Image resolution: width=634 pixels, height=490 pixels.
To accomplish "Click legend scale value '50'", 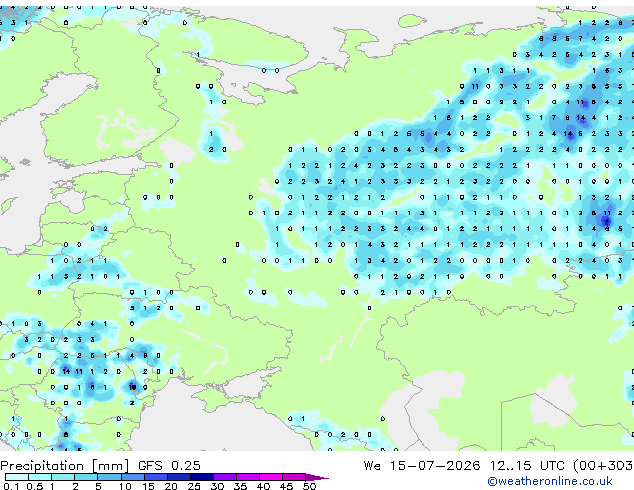I will (310, 486).
